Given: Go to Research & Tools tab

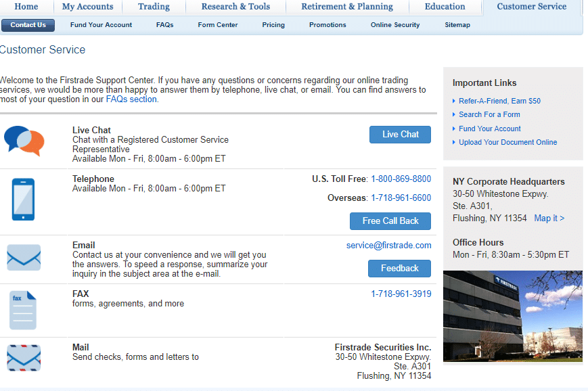Looking at the screenshot, I should click(x=235, y=7).
